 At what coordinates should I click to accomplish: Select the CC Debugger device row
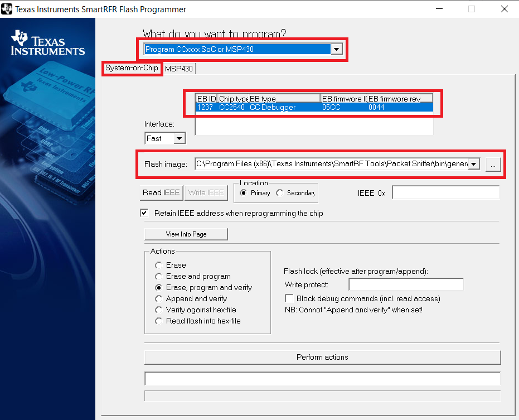314,107
